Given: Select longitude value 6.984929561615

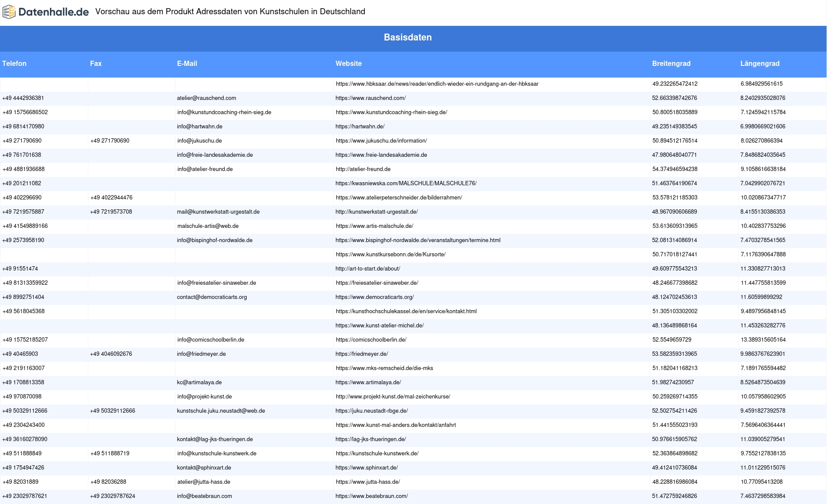Looking at the screenshot, I should 762,84.
